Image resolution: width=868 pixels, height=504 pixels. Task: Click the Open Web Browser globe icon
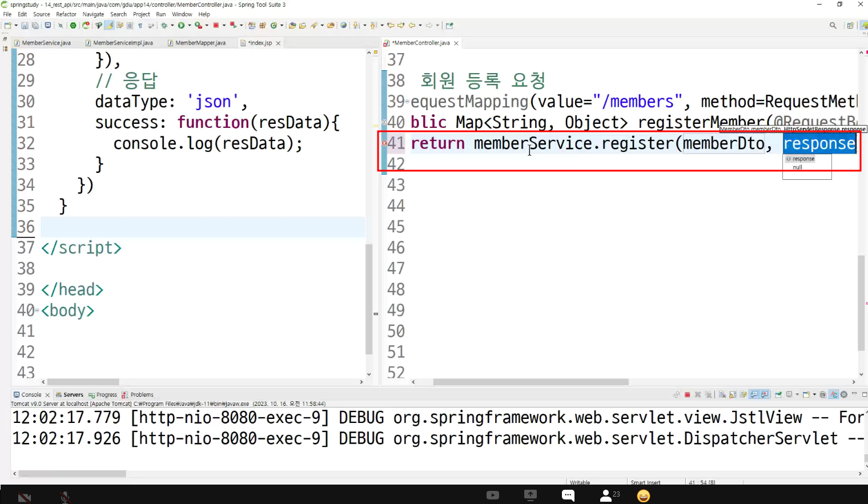[343, 26]
